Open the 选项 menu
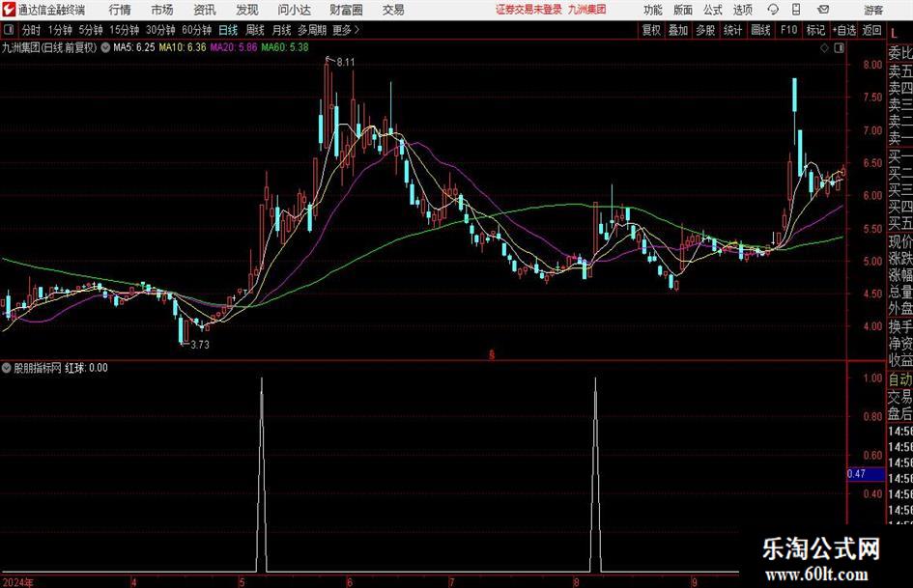The height and width of the screenshot is (588, 913). pos(742,10)
